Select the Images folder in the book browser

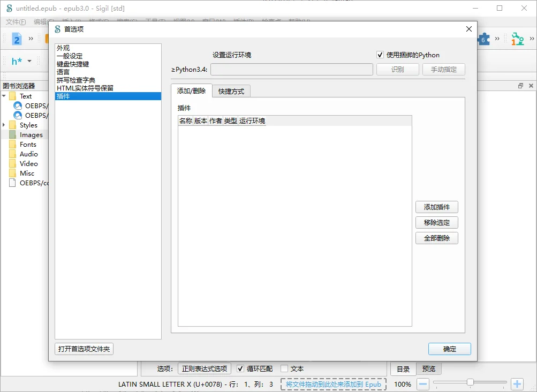click(x=31, y=134)
